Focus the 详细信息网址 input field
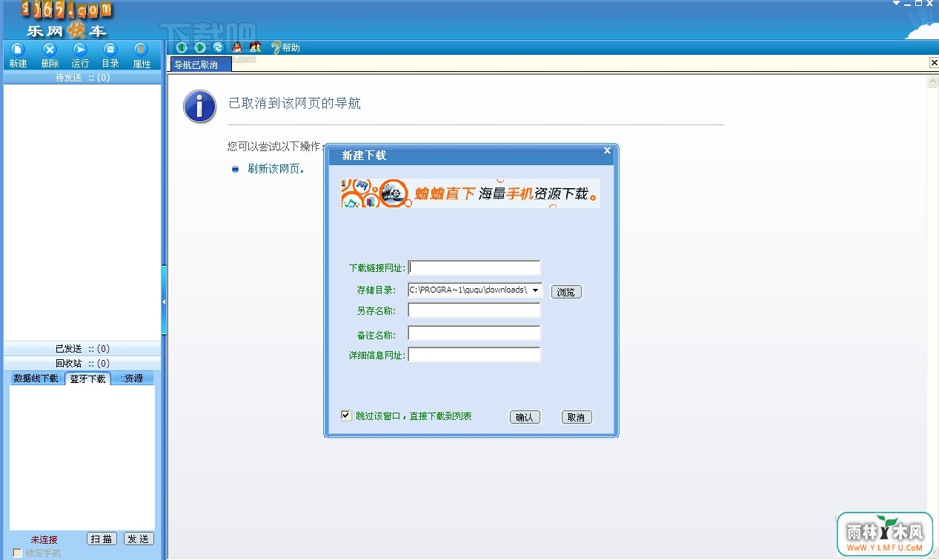 pos(474,355)
